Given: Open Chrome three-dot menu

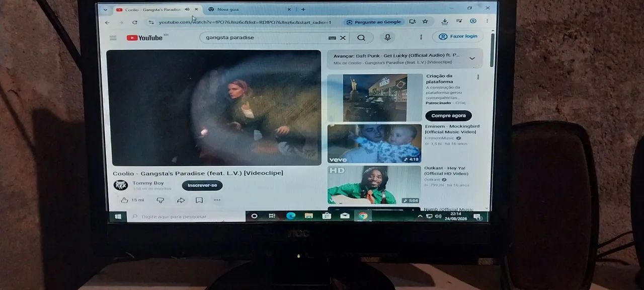Looking at the screenshot, I should point(487,21).
